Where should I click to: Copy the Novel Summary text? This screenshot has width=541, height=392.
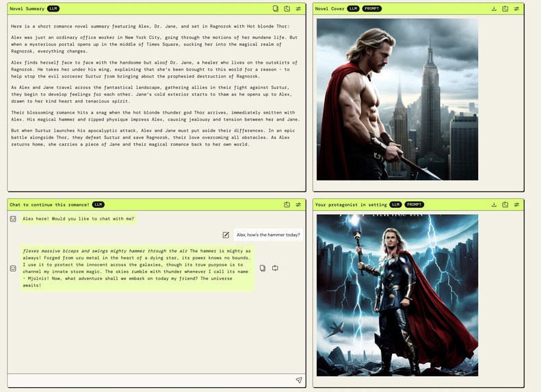point(276,9)
